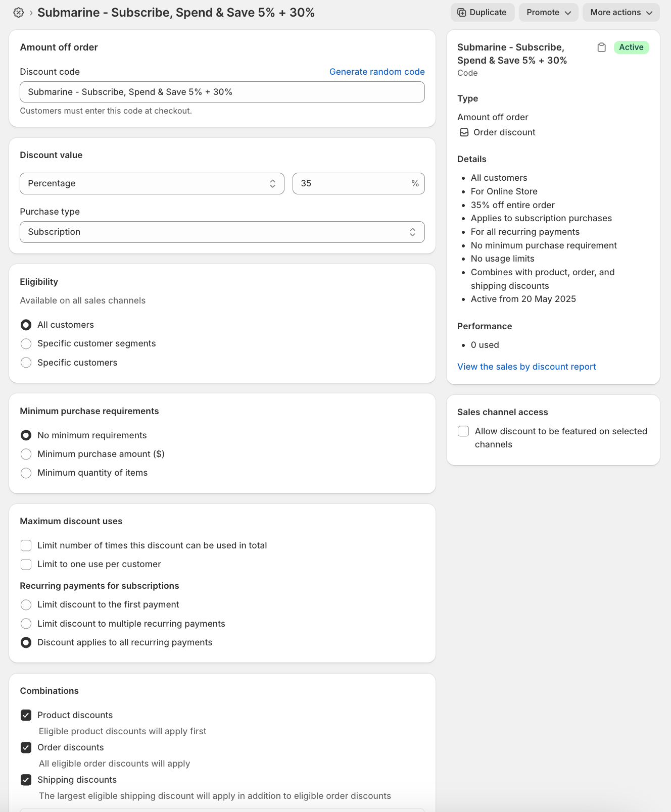
Task: Select Limit discount to the first payment
Action: click(x=26, y=605)
